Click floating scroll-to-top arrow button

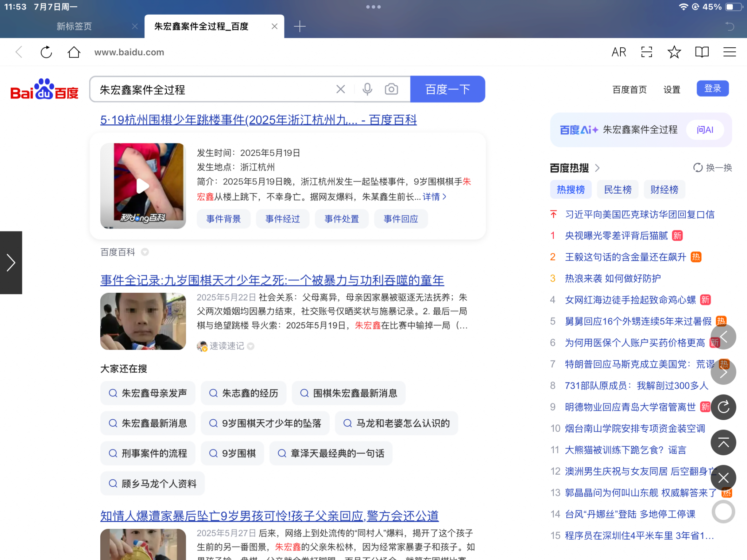pos(723,443)
